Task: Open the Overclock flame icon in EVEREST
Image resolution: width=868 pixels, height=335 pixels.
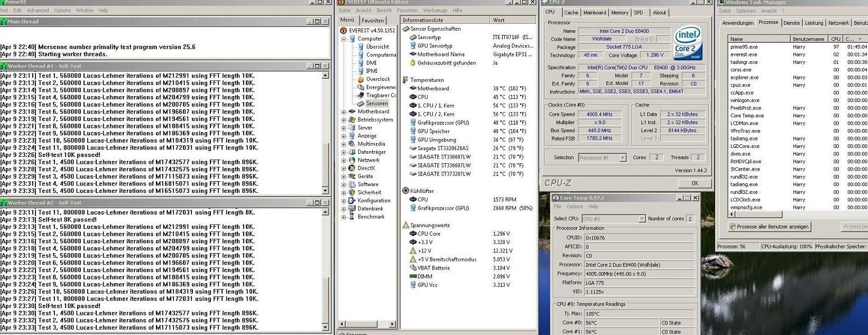Action: (x=361, y=79)
